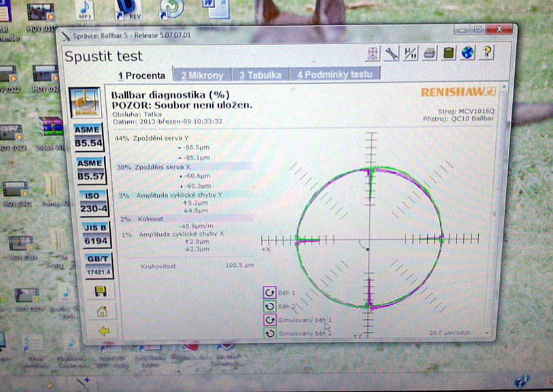The width and height of the screenshot is (553, 392).
Task: Select the Kolmost error row
Action: click(x=186, y=218)
